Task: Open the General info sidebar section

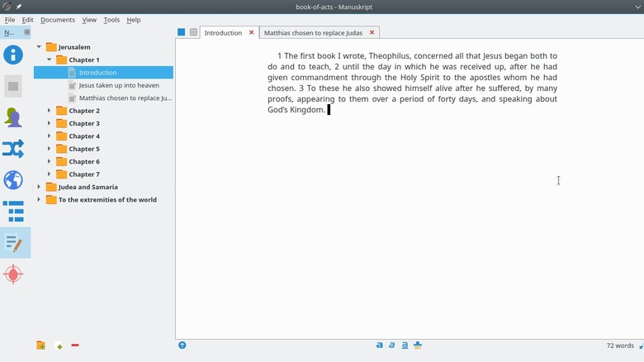Action: 13,55
